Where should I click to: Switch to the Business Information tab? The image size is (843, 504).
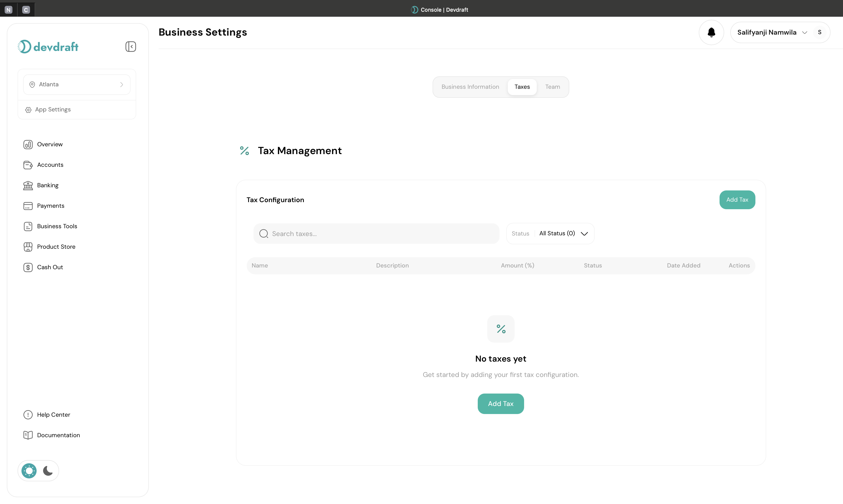(x=470, y=87)
